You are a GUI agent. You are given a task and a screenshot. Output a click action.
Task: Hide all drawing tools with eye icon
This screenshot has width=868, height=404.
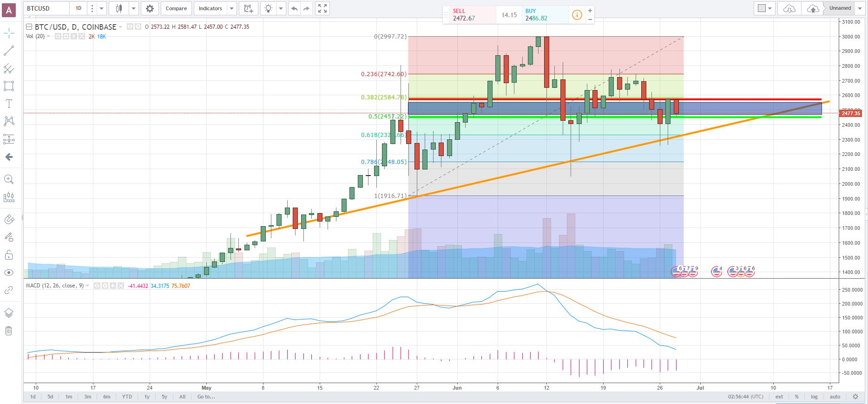[9, 273]
